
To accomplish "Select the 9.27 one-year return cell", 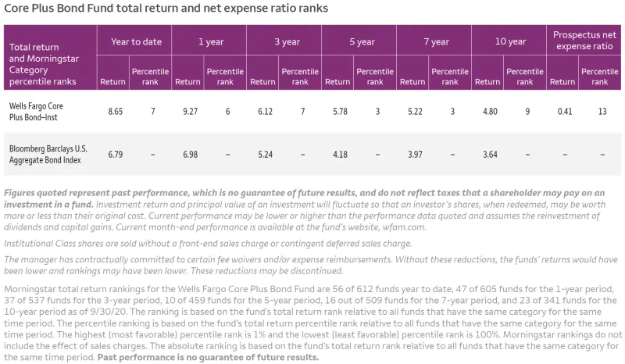I will (190, 112).
